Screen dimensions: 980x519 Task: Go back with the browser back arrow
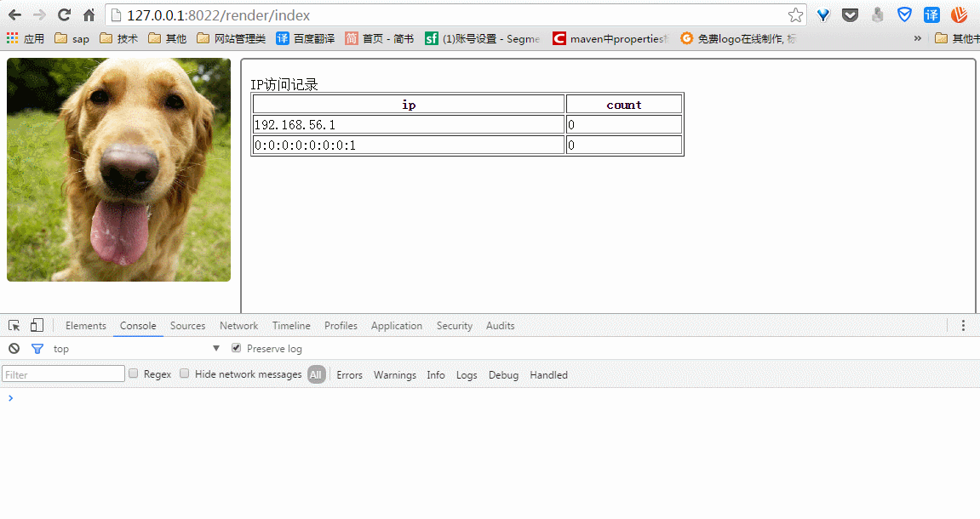pos(15,15)
